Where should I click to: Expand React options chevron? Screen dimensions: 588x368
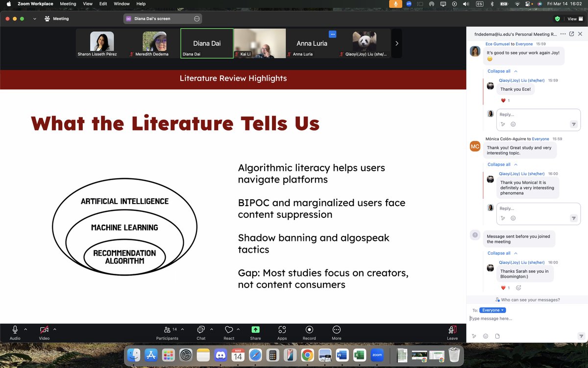238,329
